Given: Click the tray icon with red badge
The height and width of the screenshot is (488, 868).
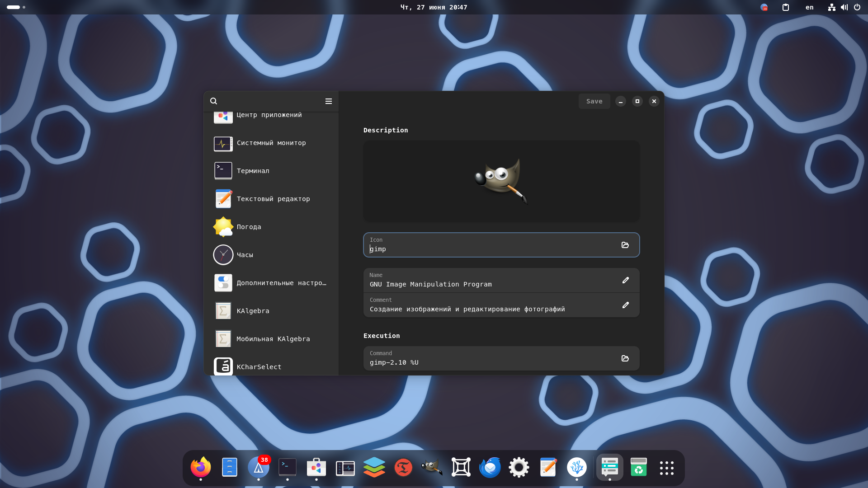Looking at the screenshot, I should pos(764,7).
